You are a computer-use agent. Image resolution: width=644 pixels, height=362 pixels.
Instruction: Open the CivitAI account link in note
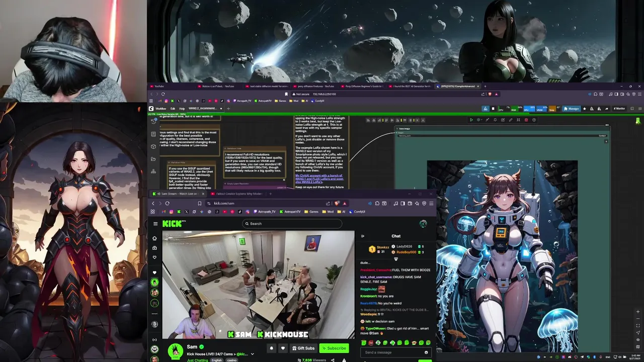[319, 178]
